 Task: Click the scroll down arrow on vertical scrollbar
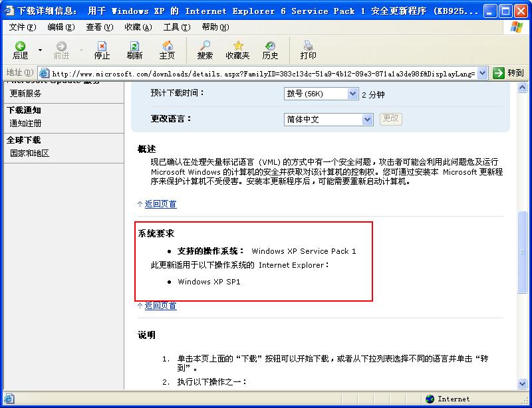(x=523, y=383)
